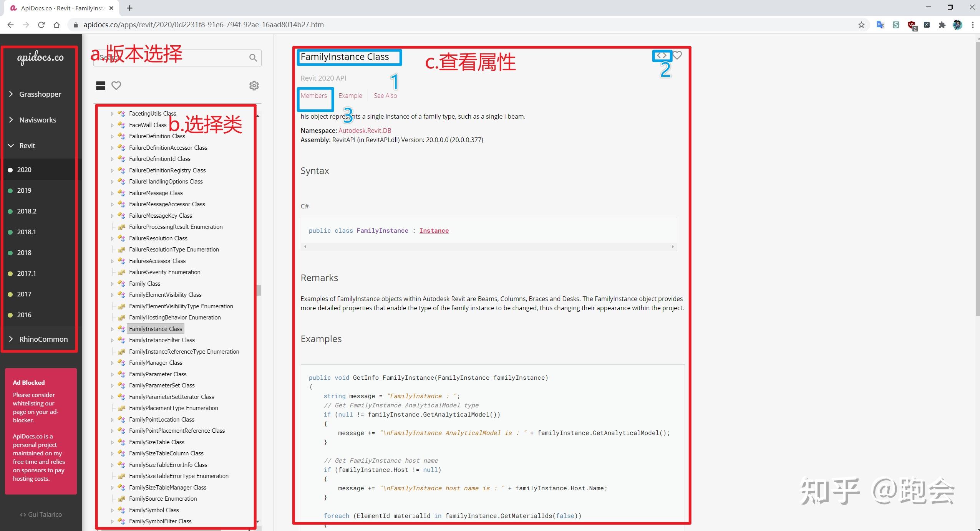Expand the FamilyManager Class node
The image size is (980, 531).
(112, 363)
